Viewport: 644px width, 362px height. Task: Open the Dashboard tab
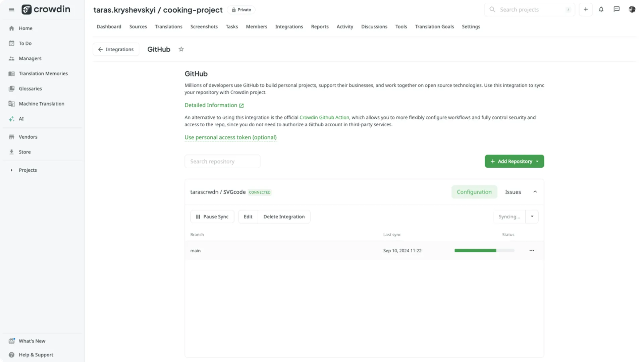(x=109, y=26)
